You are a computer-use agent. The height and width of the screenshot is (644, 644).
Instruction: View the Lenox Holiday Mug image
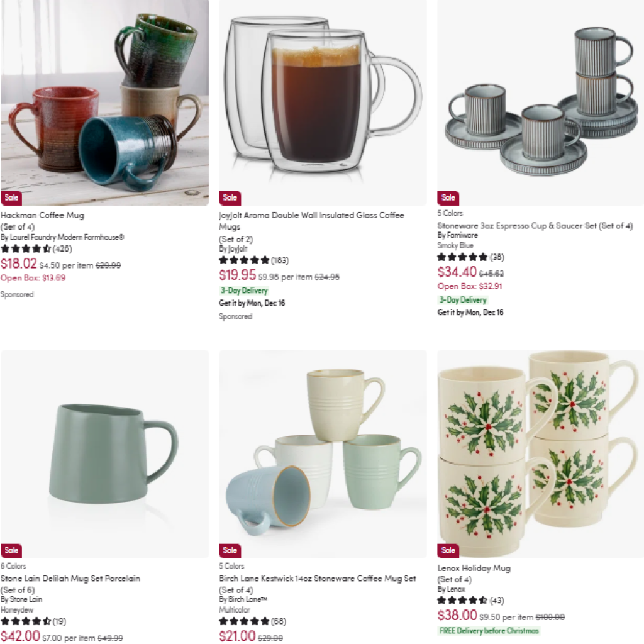540,454
